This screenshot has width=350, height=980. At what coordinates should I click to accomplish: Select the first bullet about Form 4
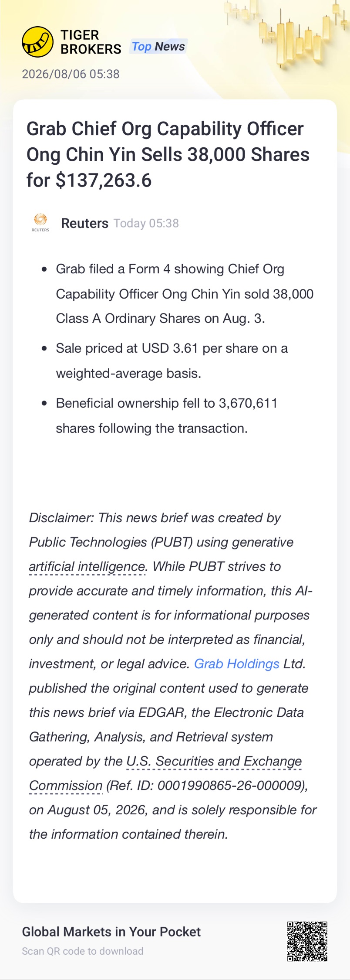pyautogui.click(x=185, y=294)
